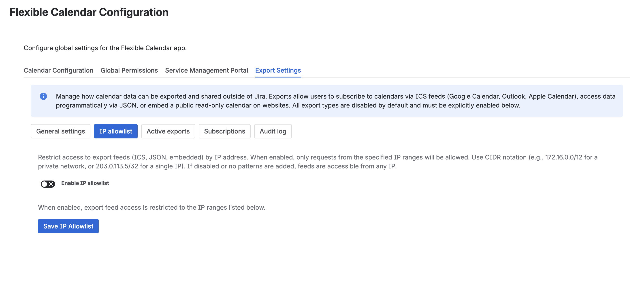Click the 'Configure global settings' description text
This screenshot has height=297, width=644.
click(105, 48)
